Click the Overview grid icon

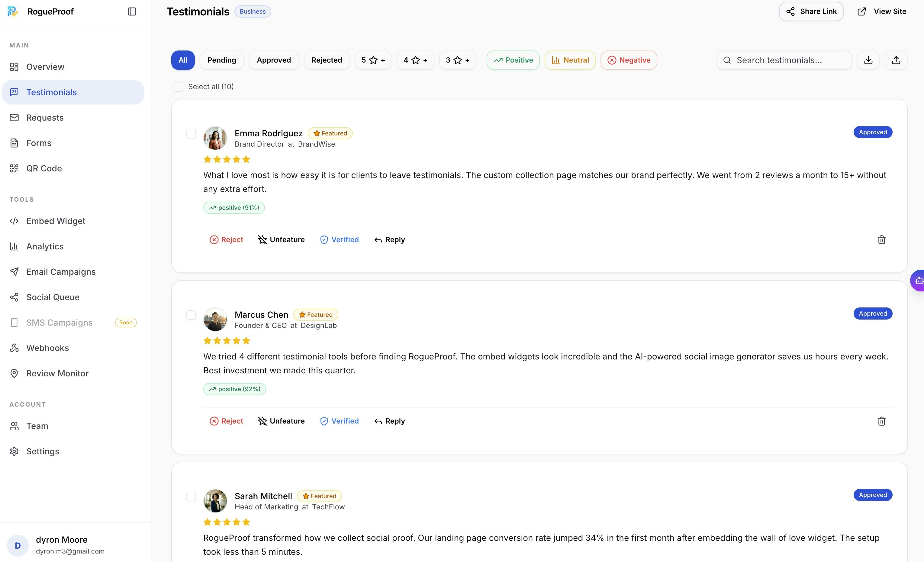(x=14, y=67)
